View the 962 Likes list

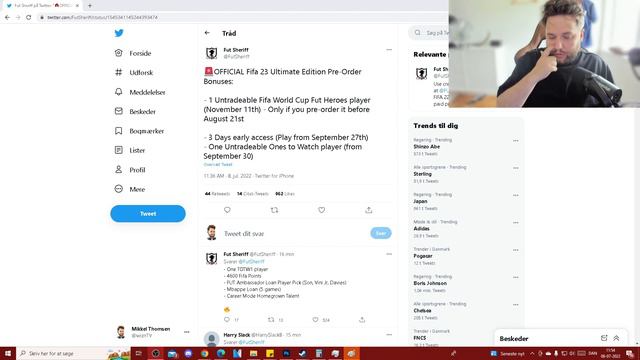tap(285, 194)
